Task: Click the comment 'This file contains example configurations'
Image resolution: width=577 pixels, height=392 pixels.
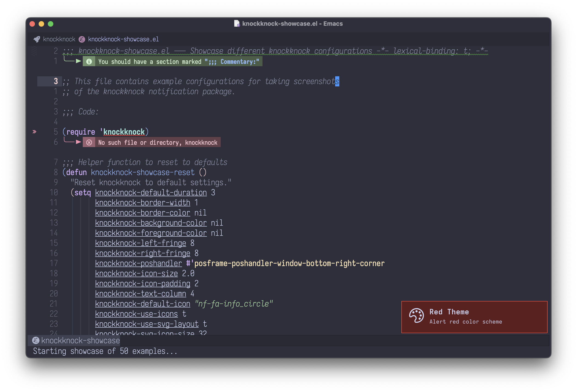Action: point(159,81)
